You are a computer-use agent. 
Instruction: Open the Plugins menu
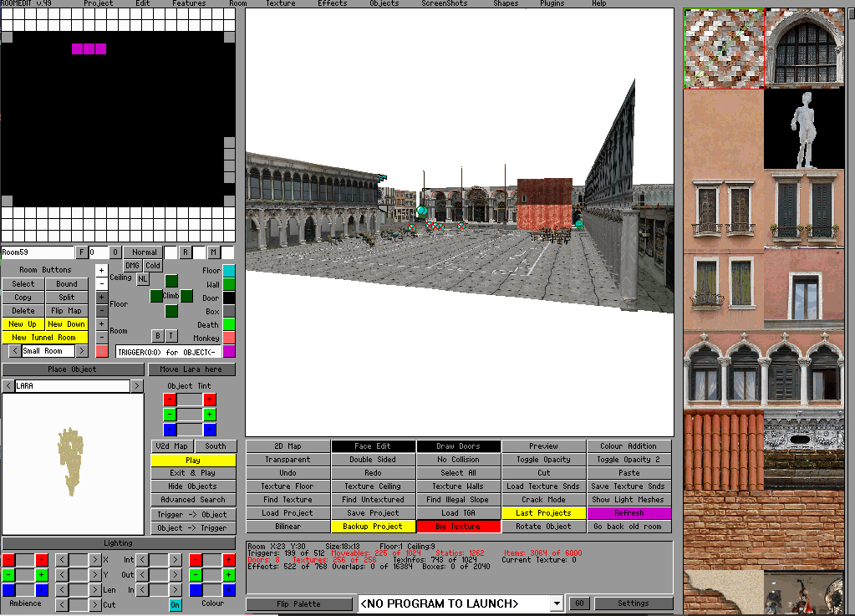pos(552,3)
